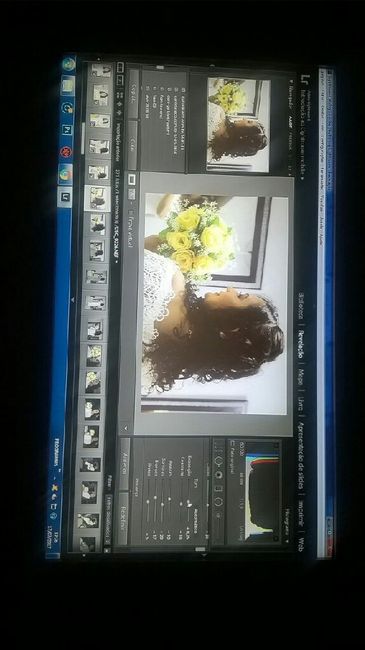Click the Sombras slider handle
Viewport: 365px width, 650px height.
pos(162,504)
